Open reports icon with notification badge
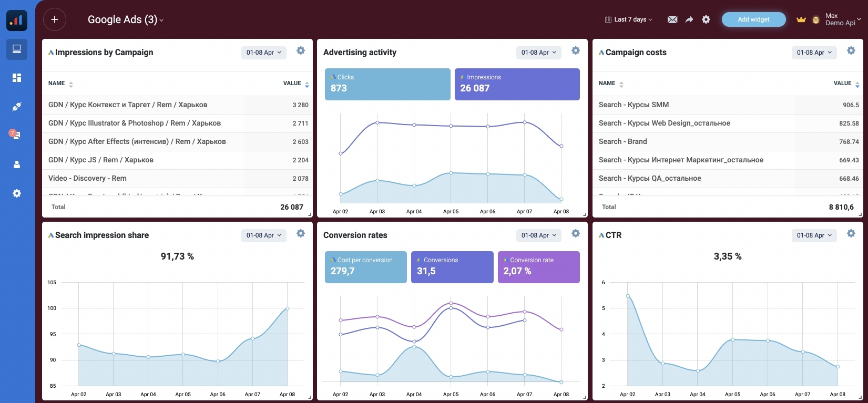 (x=16, y=135)
